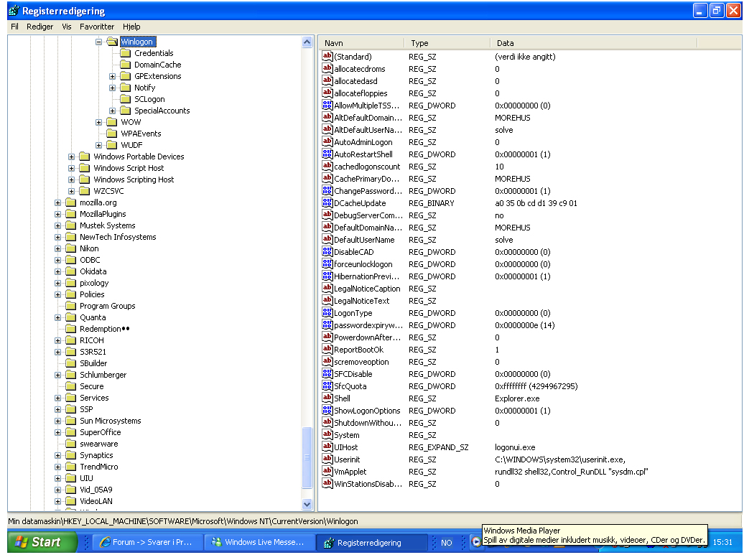Click the tree pane scrollbar thumb
744x560 pixels.
(x=307, y=457)
